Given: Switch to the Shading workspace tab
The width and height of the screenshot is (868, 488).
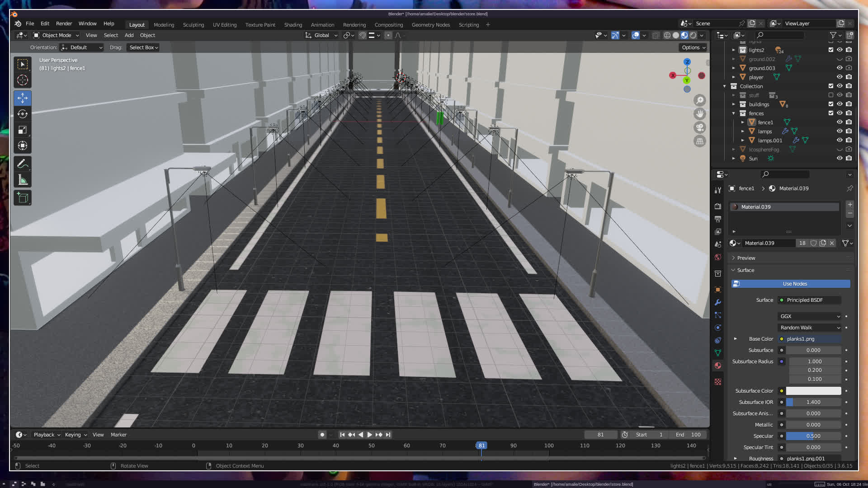Looking at the screenshot, I should (x=293, y=25).
